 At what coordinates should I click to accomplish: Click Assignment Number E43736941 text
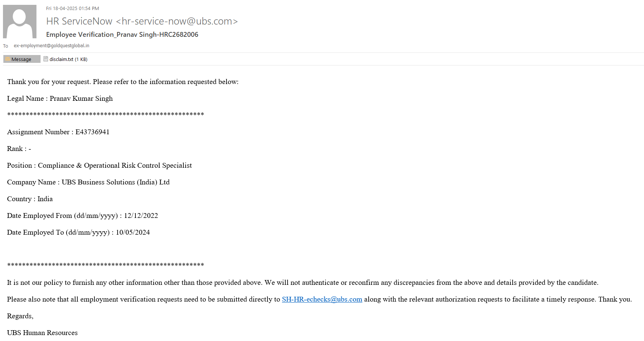click(x=58, y=132)
